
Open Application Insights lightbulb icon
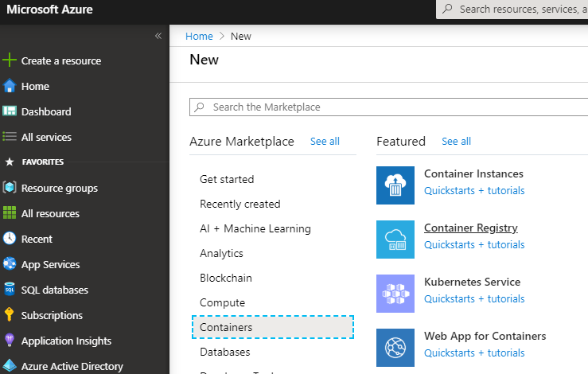click(10, 341)
